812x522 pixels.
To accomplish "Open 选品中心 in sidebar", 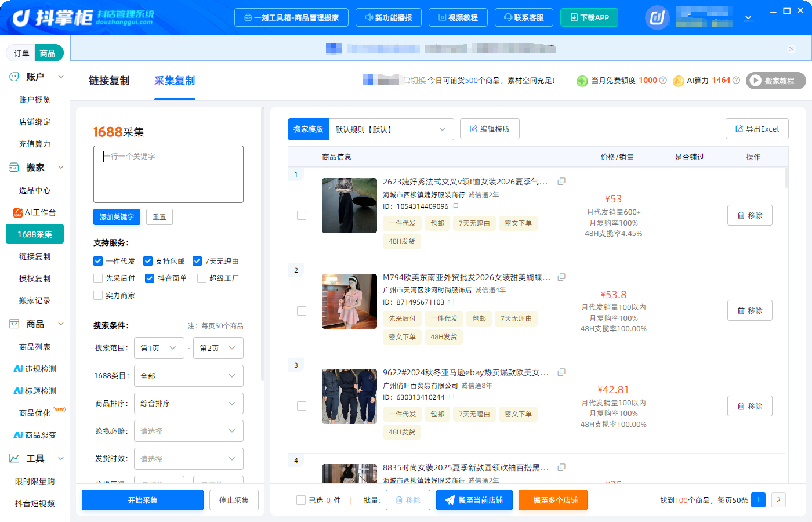I will click(x=35, y=190).
